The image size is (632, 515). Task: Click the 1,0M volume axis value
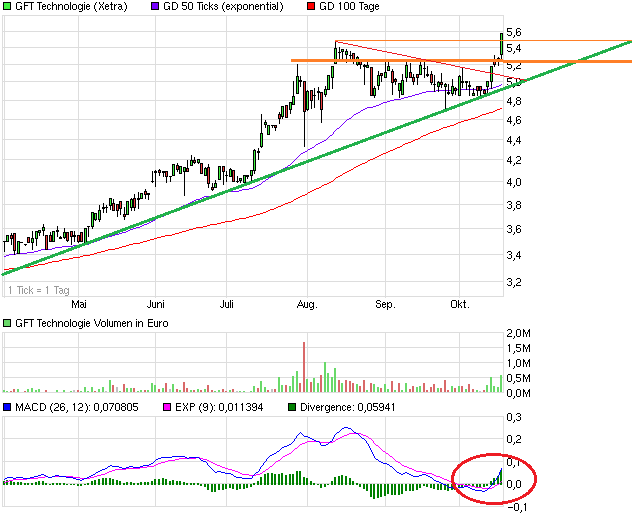click(x=518, y=363)
